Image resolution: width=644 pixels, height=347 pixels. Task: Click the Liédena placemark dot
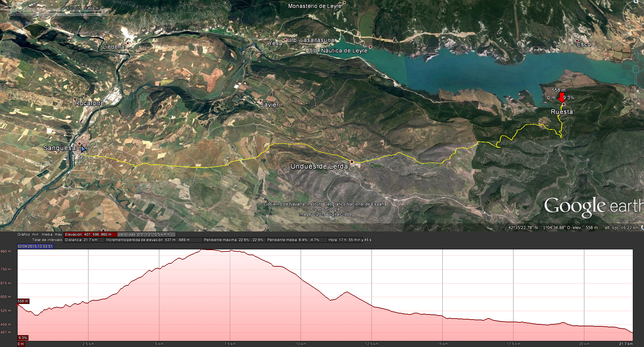(x=128, y=43)
